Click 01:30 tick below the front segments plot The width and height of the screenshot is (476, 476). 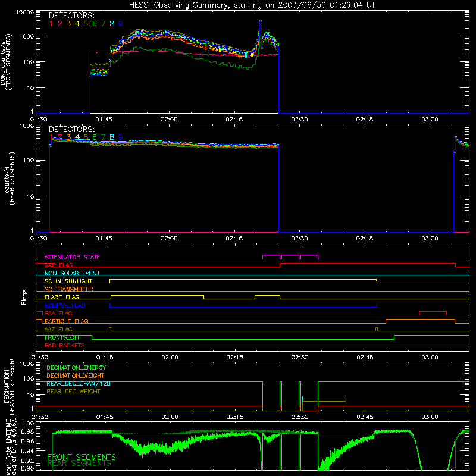pos(39,120)
